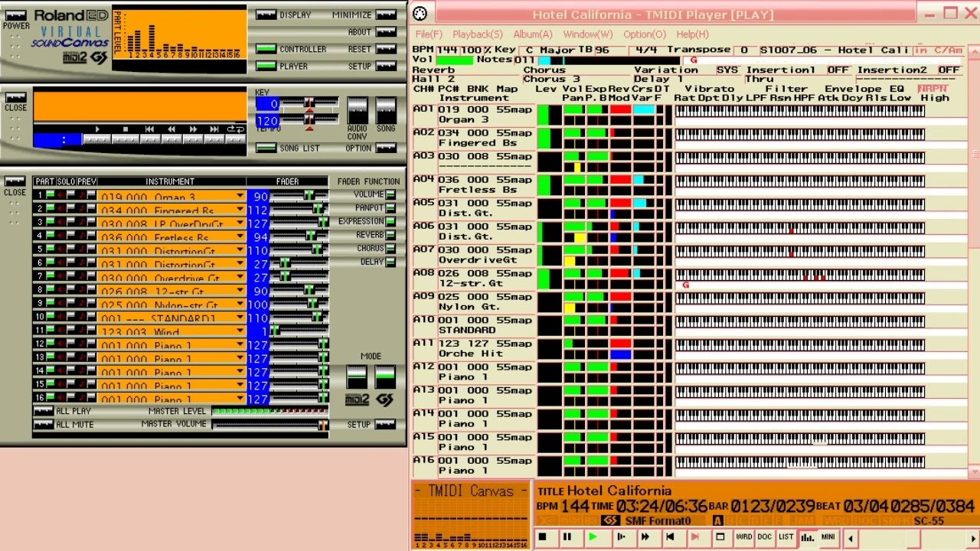Select the VOLUME fader function
This screenshot has height=551, width=980.
click(390, 194)
